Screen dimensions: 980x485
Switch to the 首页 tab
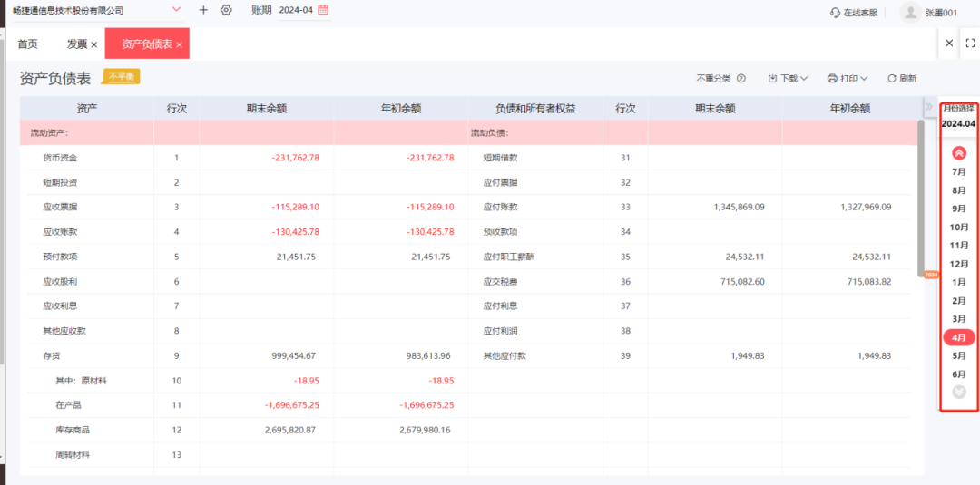(27, 44)
